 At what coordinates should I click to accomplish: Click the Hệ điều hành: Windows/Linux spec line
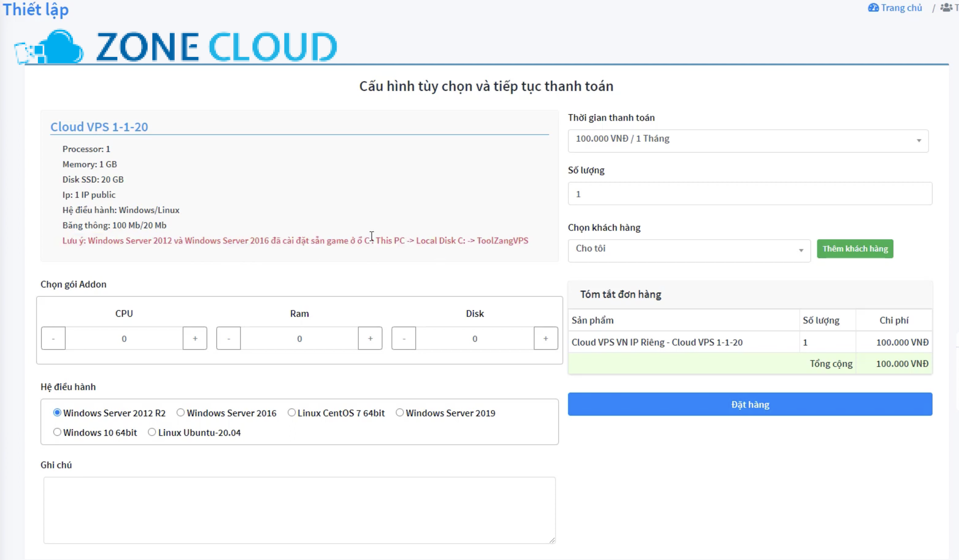click(121, 210)
